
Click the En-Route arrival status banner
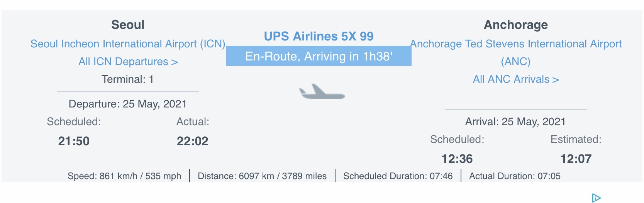point(319,56)
